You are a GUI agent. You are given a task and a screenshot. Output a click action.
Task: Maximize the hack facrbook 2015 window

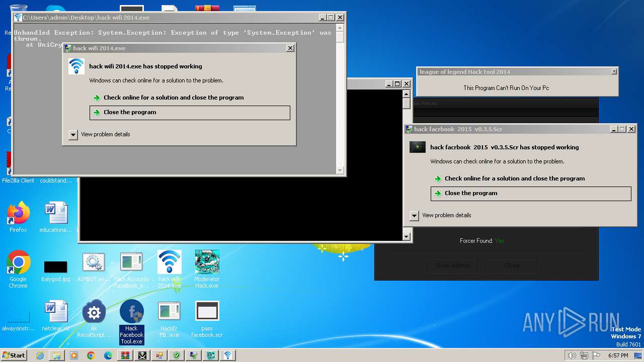[622, 129]
